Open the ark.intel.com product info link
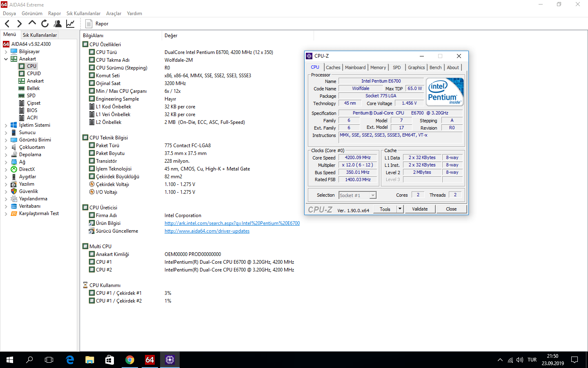 [x=232, y=223]
